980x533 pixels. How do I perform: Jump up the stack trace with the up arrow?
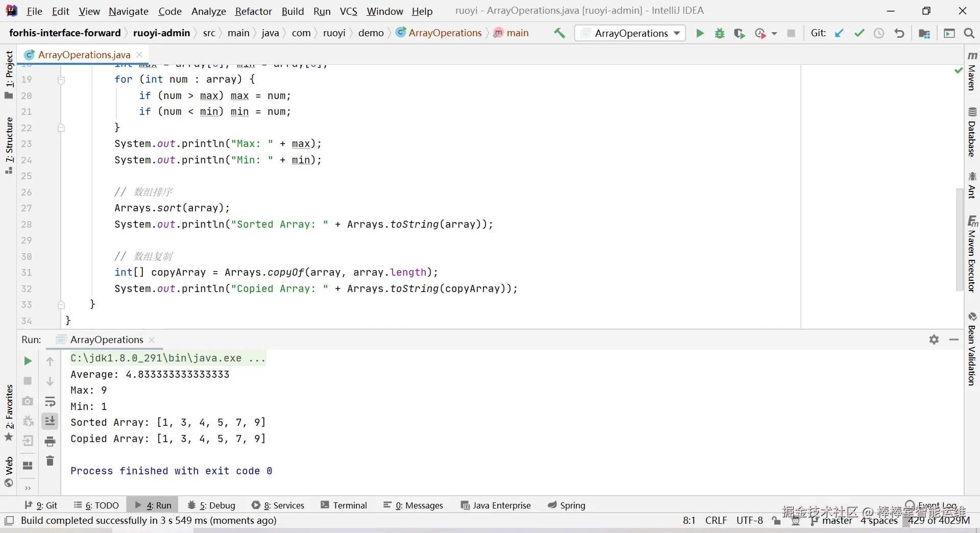click(x=50, y=361)
